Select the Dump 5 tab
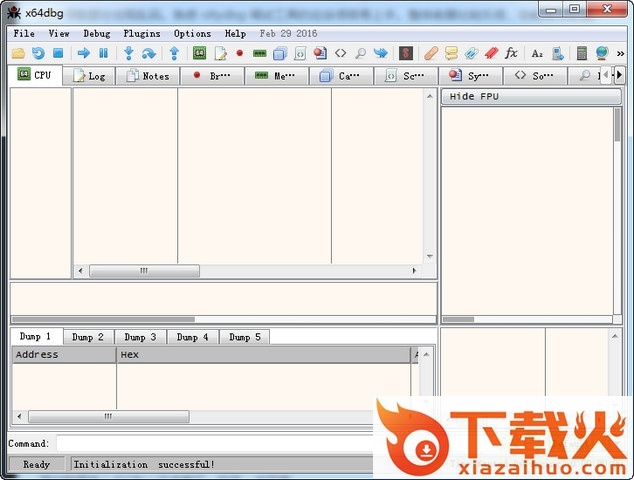 tap(245, 337)
